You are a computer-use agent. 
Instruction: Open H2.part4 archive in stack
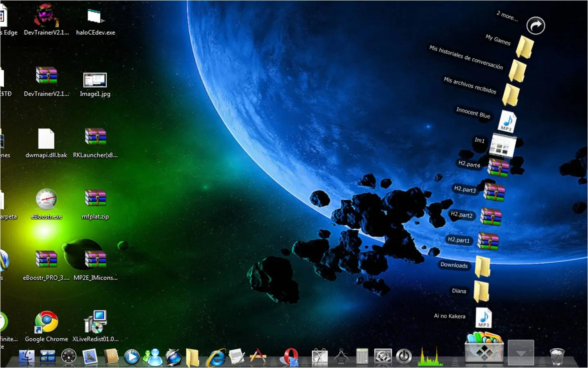click(x=498, y=167)
